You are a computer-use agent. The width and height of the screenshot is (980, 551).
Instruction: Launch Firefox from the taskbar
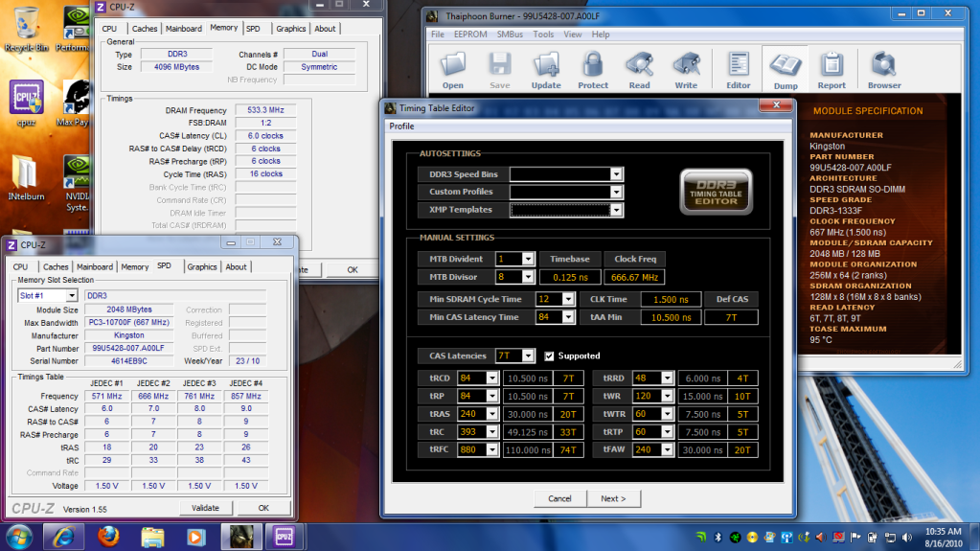tap(108, 538)
